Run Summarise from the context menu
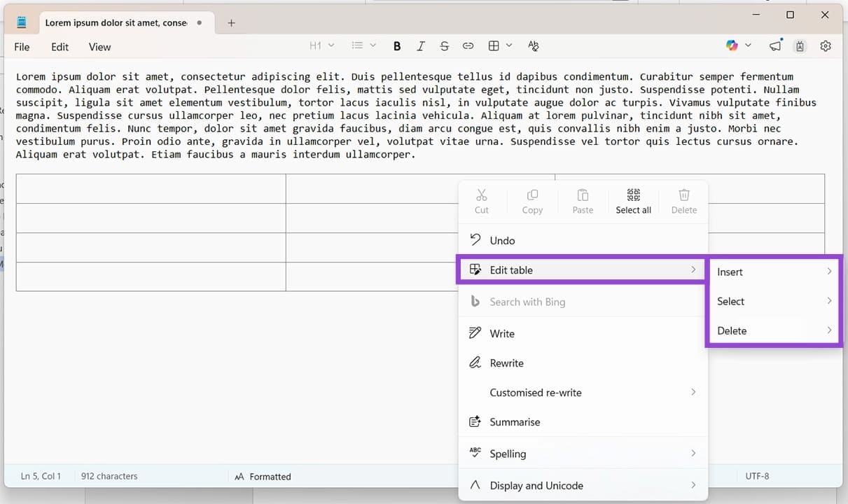 514,421
